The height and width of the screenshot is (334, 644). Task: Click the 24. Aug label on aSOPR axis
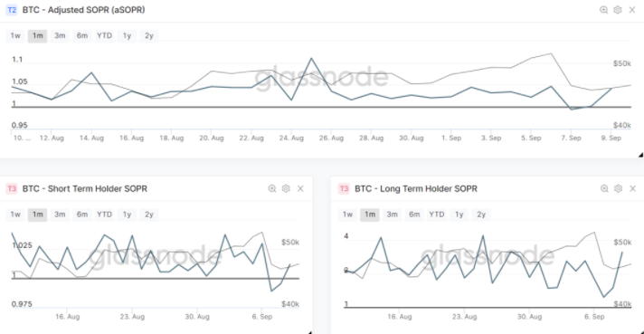pyautogui.click(x=291, y=138)
